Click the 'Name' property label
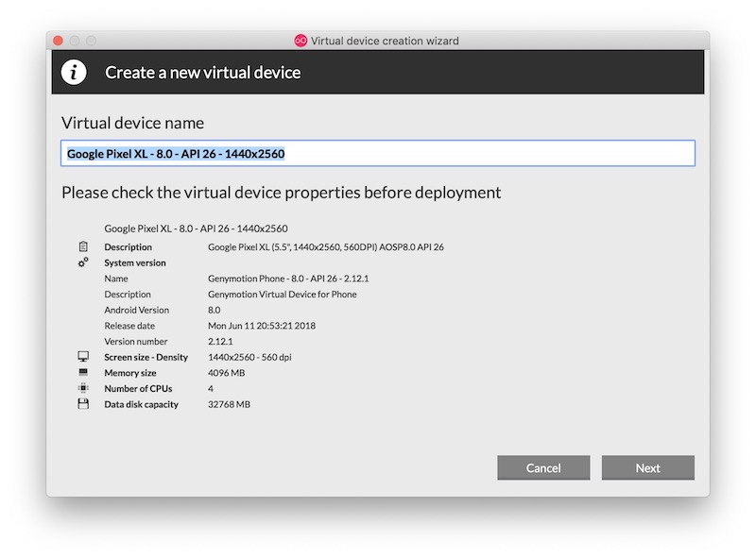 [x=116, y=279]
